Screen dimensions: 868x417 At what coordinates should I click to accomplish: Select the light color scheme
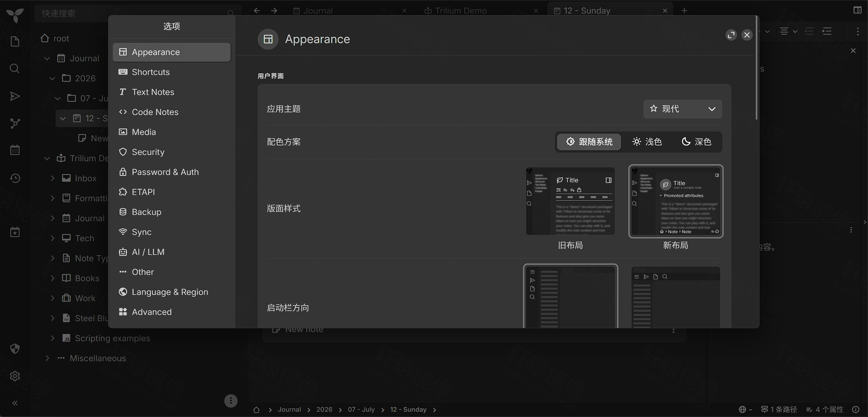647,142
